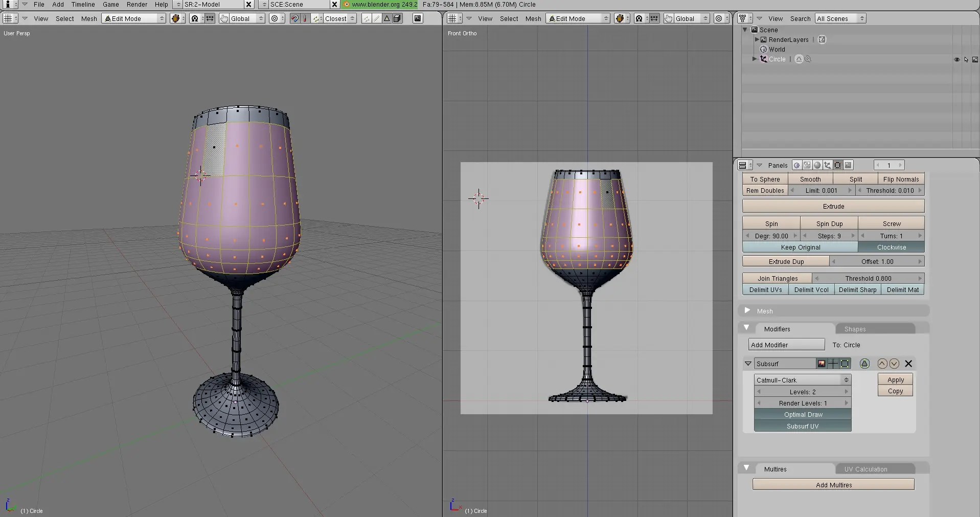Click the snap magnet icon in left viewport
980x517 pixels.
[294, 18]
